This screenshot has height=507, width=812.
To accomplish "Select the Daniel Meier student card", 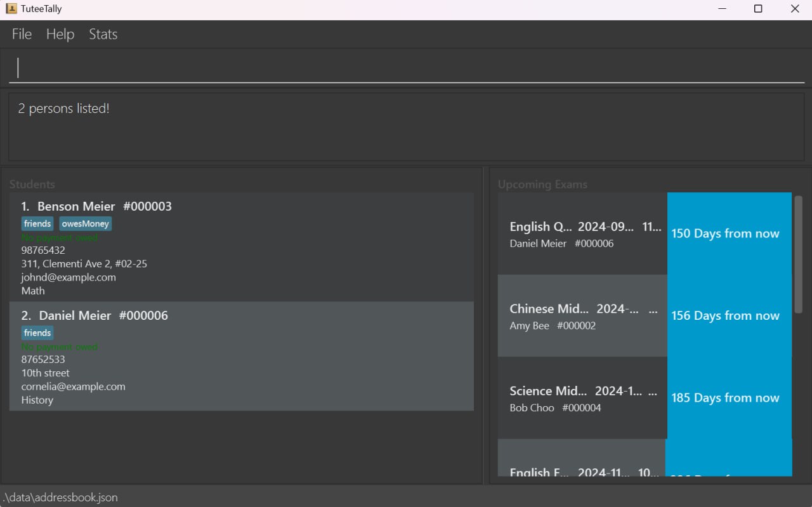I will tap(241, 356).
